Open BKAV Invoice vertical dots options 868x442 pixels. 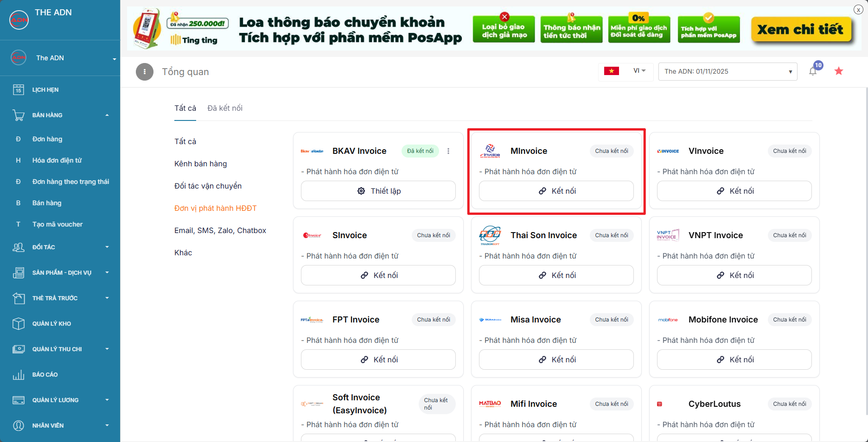[x=448, y=151]
